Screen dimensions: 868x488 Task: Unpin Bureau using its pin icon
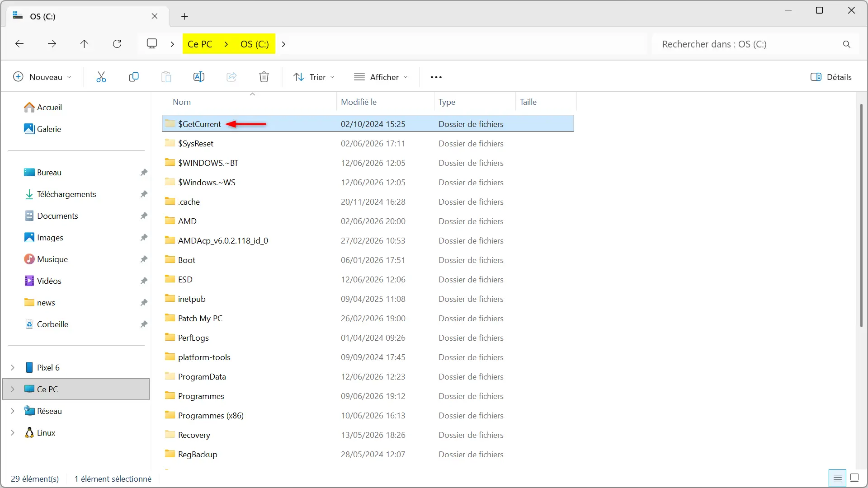coord(144,172)
